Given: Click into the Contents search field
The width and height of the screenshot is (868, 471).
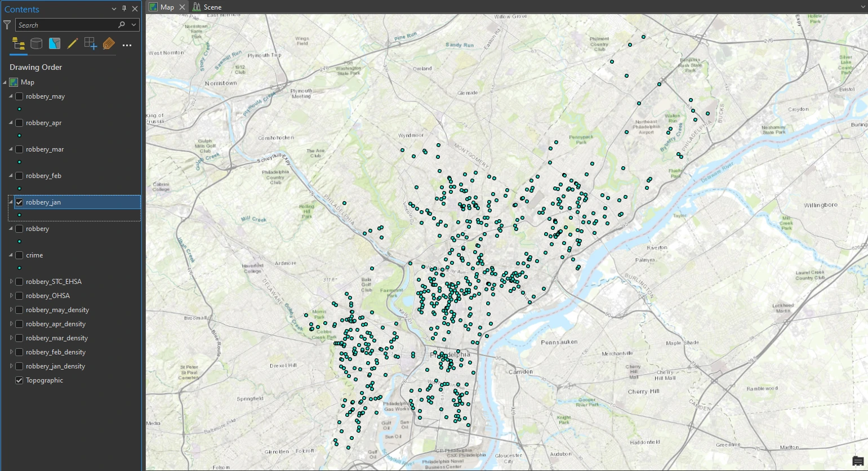Looking at the screenshot, I should [x=66, y=25].
